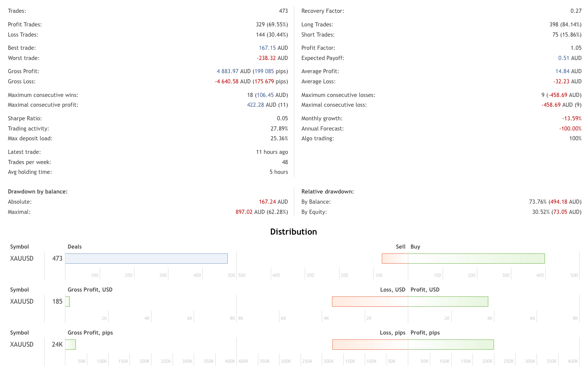
Task: Click the Worst trade value -238.32
Action: coord(266,58)
